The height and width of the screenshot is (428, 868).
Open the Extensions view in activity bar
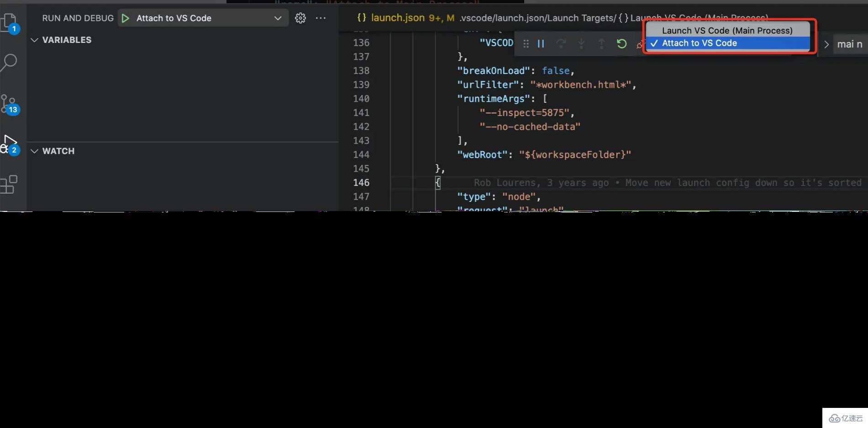click(9, 185)
